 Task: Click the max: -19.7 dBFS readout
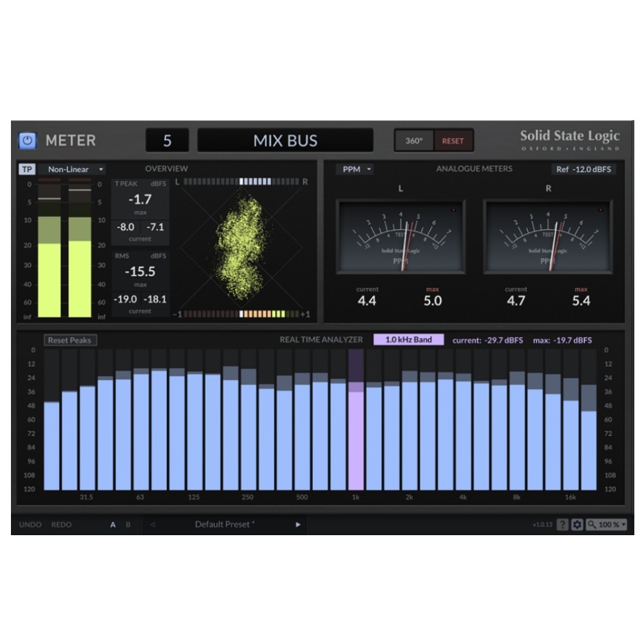point(562,340)
